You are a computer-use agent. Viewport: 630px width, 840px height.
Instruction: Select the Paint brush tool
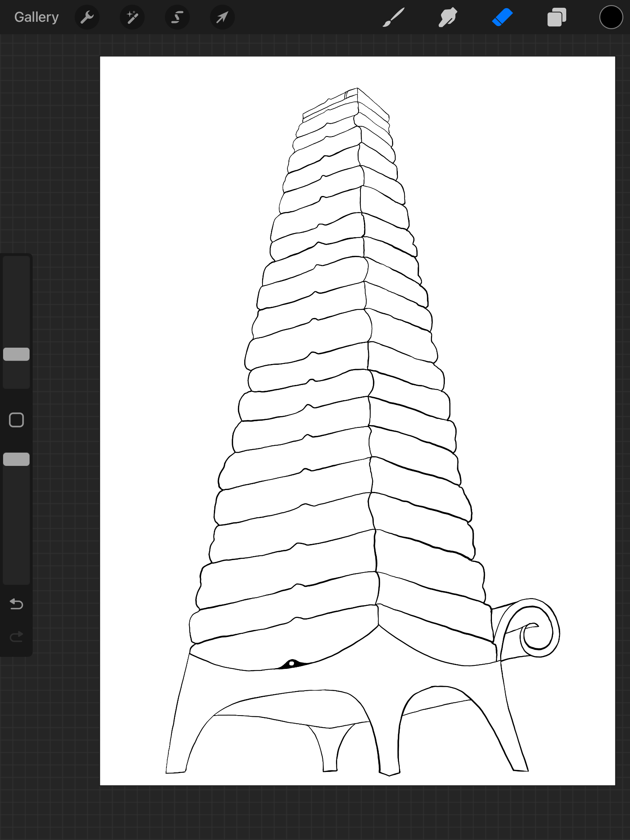[x=394, y=17]
